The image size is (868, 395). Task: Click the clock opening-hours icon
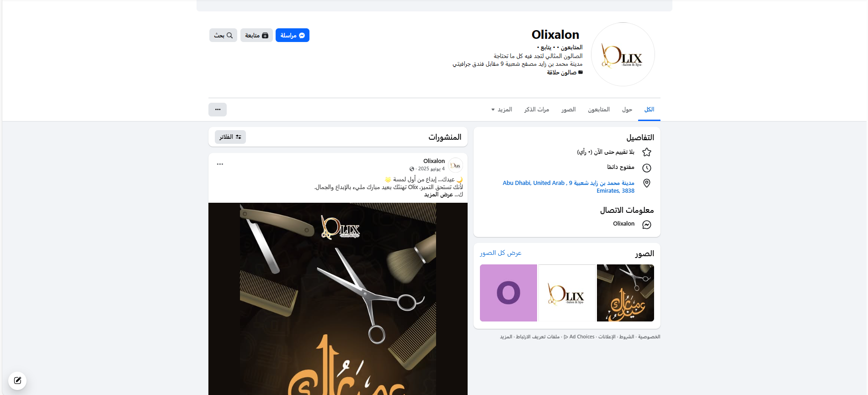(647, 168)
